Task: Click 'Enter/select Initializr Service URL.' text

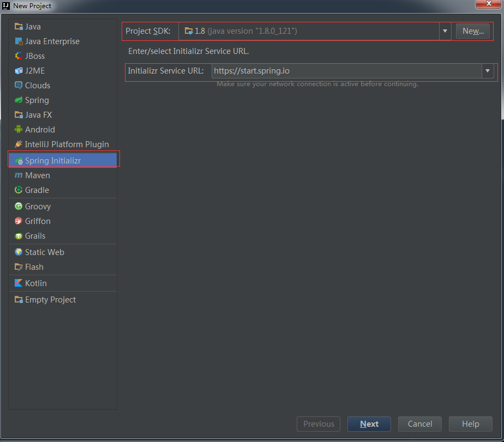Action: [x=188, y=51]
